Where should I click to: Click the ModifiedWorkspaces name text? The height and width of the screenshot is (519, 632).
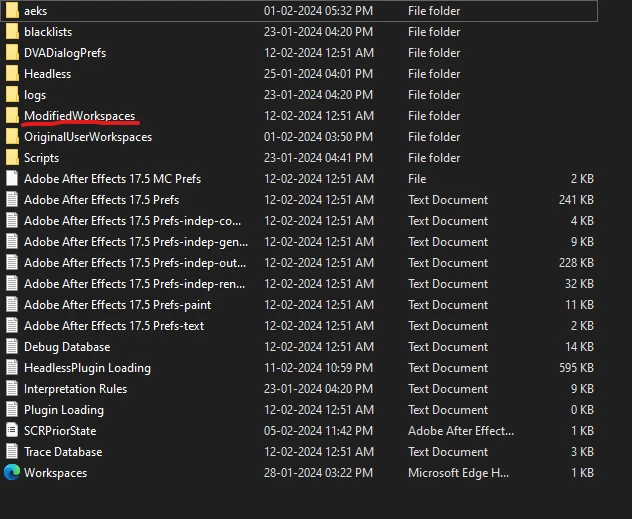pos(79,116)
